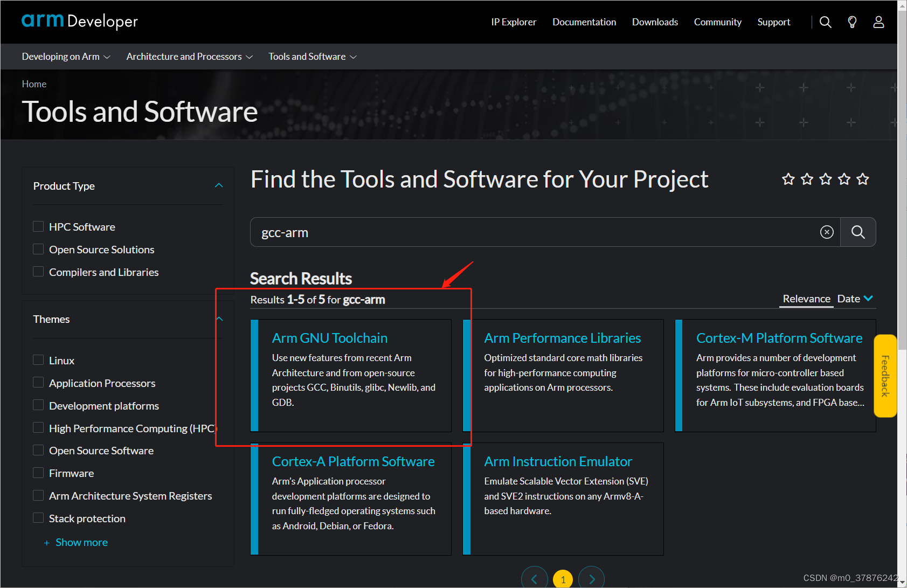Tick the Open Source Software checkbox
907x588 pixels.
point(38,450)
